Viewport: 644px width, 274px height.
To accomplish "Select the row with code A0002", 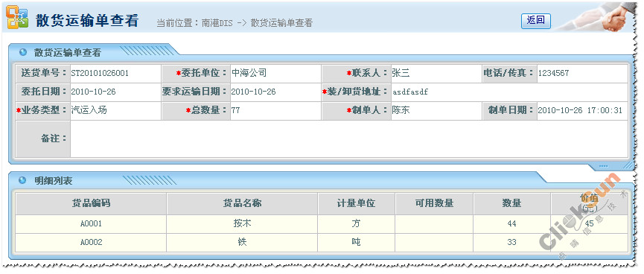I will click(x=322, y=243).
